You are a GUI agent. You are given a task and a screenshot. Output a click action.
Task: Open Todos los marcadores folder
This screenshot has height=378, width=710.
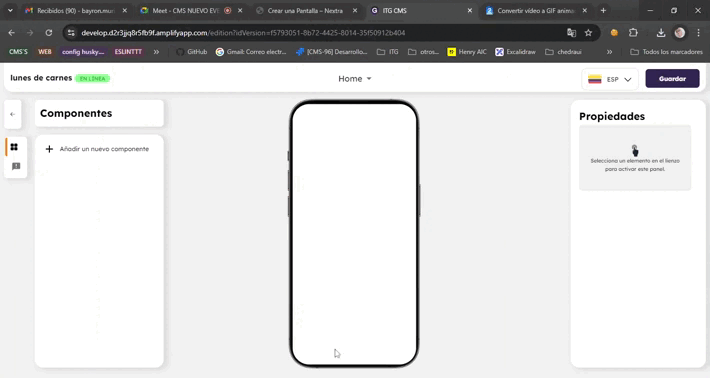(667, 52)
